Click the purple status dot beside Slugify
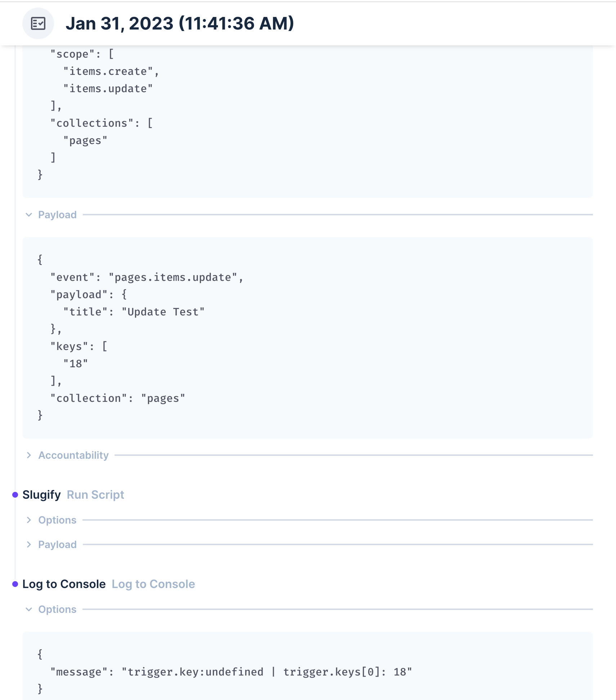 (15, 495)
